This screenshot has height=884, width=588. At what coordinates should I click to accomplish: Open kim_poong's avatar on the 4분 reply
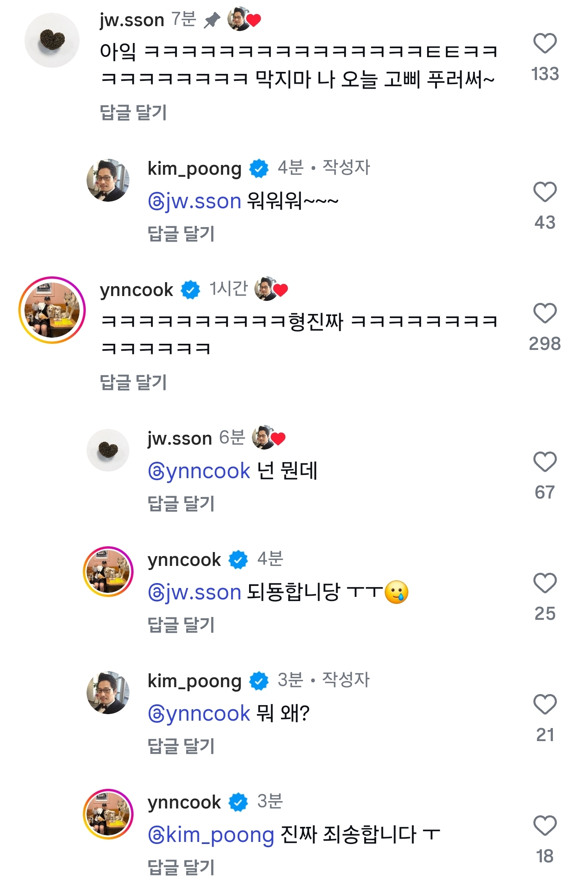tap(108, 180)
